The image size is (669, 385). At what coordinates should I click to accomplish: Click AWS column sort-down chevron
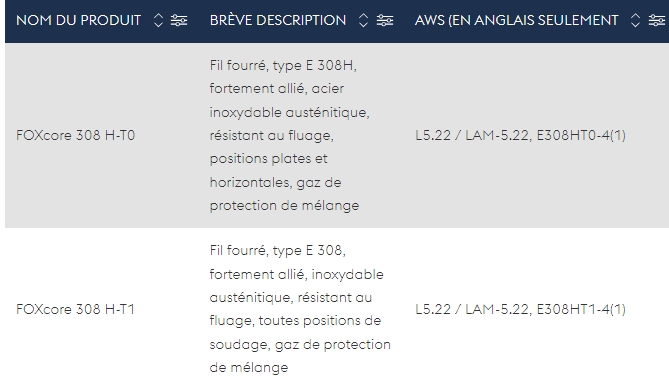tap(635, 25)
